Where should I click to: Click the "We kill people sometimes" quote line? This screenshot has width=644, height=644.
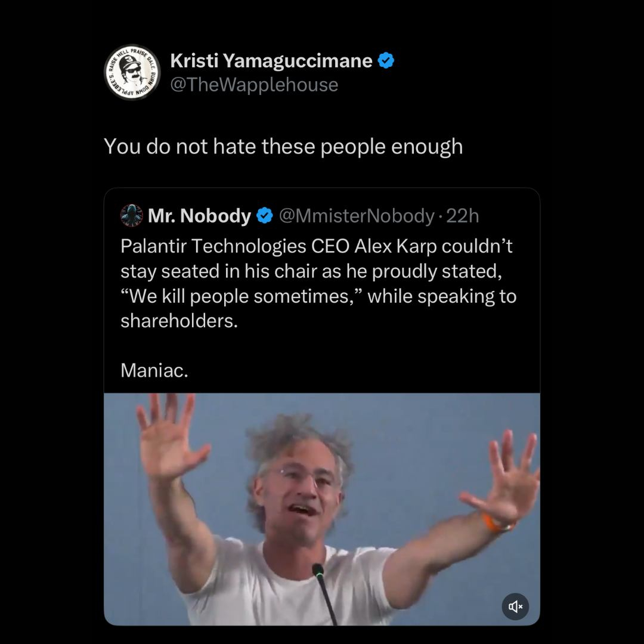point(318,296)
